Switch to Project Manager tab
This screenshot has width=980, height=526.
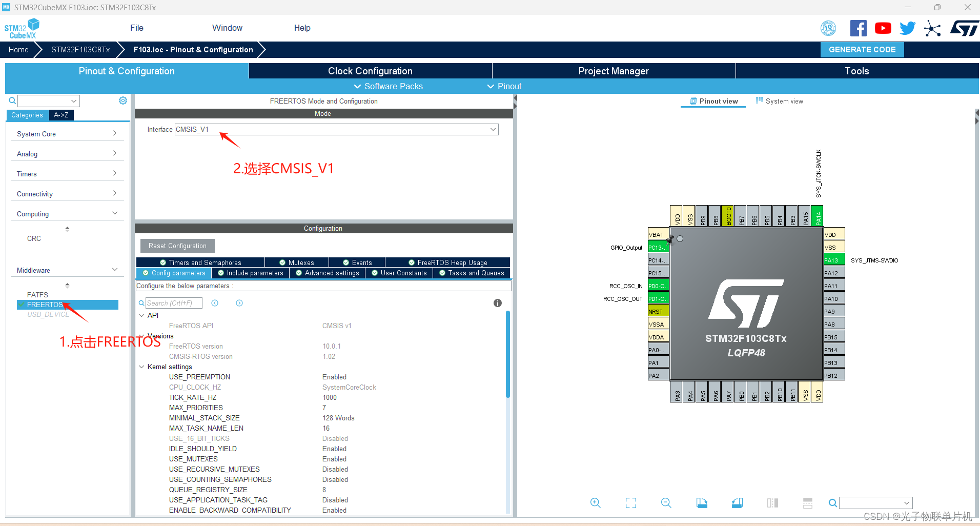[614, 71]
